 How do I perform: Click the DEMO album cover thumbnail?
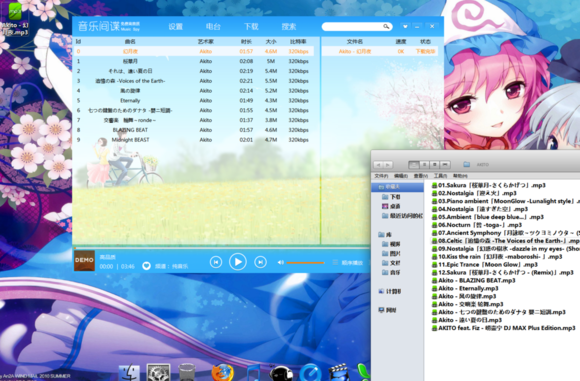tap(84, 260)
